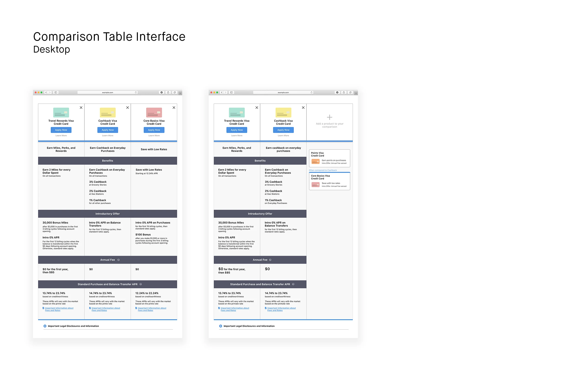Click forward arrow in left browser toolbar
581x392 pixels.
[x=50, y=93]
